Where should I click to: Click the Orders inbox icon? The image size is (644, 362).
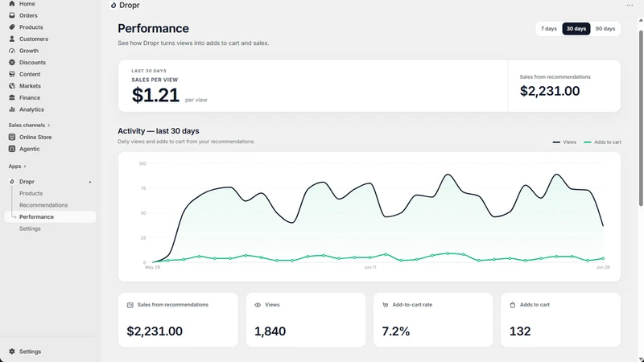click(x=12, y=15)
